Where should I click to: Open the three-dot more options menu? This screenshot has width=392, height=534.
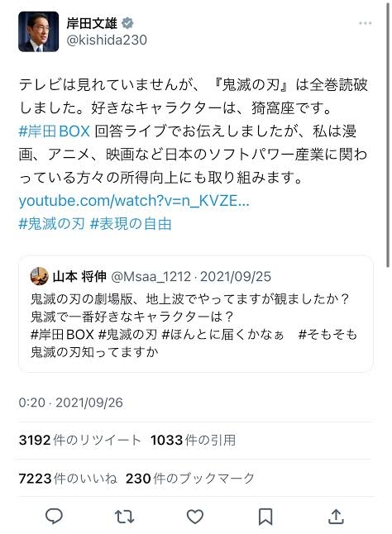(365, 23)
